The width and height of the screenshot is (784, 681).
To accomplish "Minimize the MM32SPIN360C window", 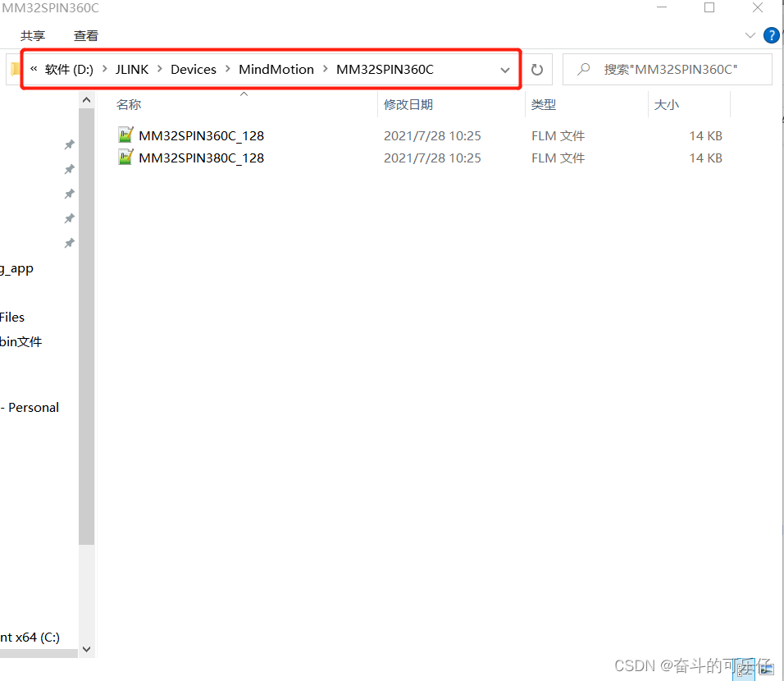I will click(x=662, y=7).
